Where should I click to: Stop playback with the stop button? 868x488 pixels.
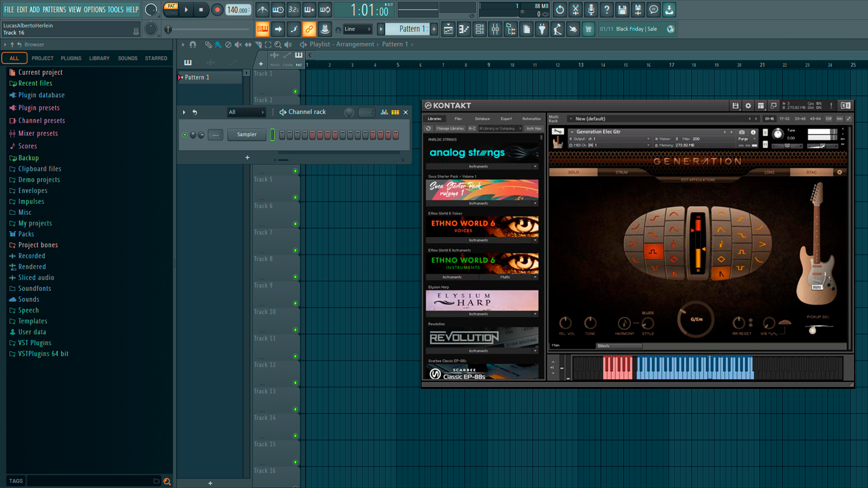201,10
